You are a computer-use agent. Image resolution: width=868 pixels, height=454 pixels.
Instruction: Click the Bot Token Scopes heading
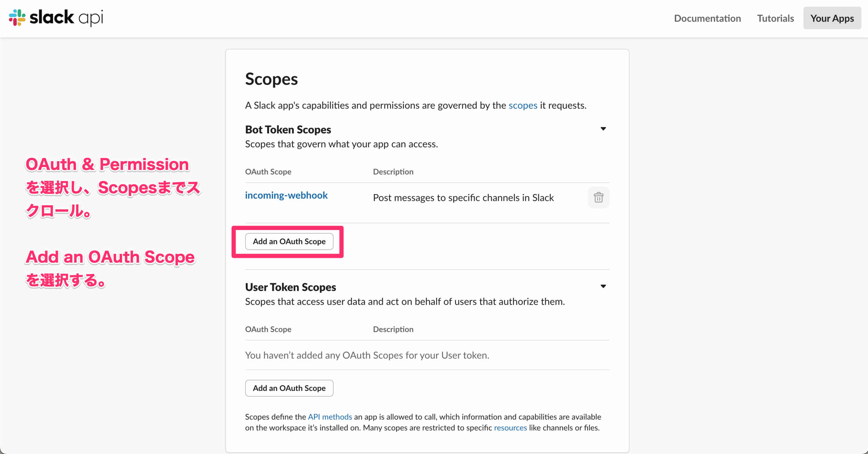coord(288,130)
